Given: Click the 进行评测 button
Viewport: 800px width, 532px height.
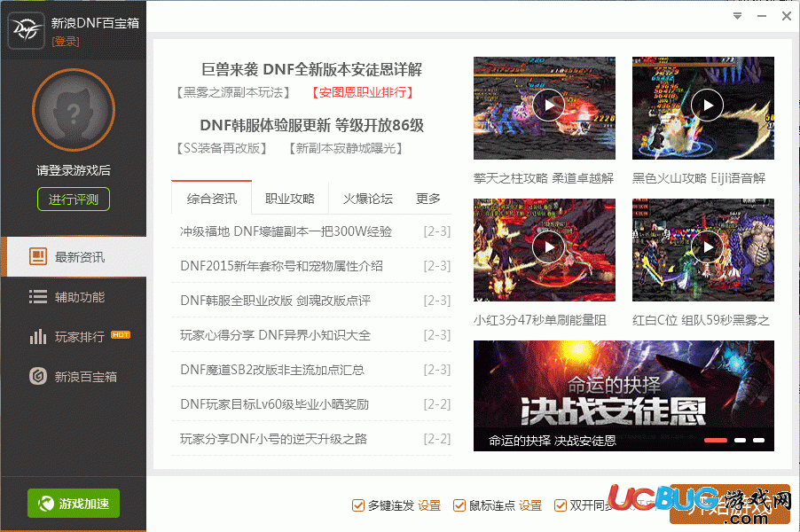Looking at the screenshot, I should point(74,199).
